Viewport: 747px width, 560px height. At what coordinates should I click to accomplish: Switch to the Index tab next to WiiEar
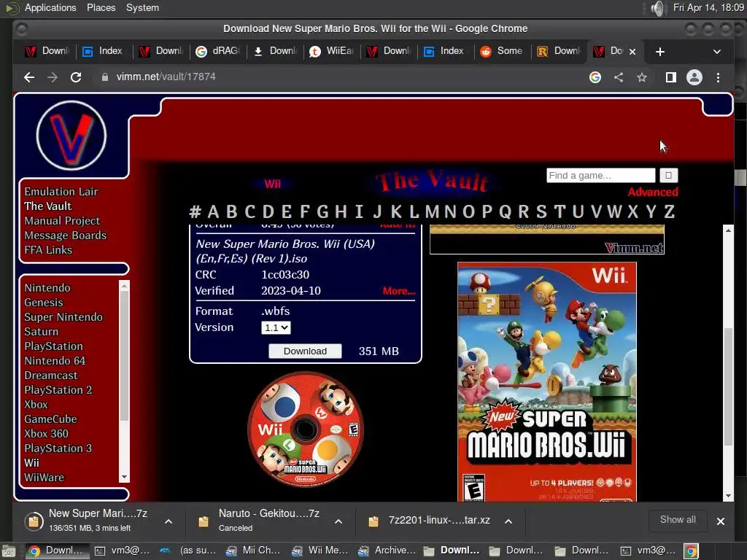tap(446, 51)
